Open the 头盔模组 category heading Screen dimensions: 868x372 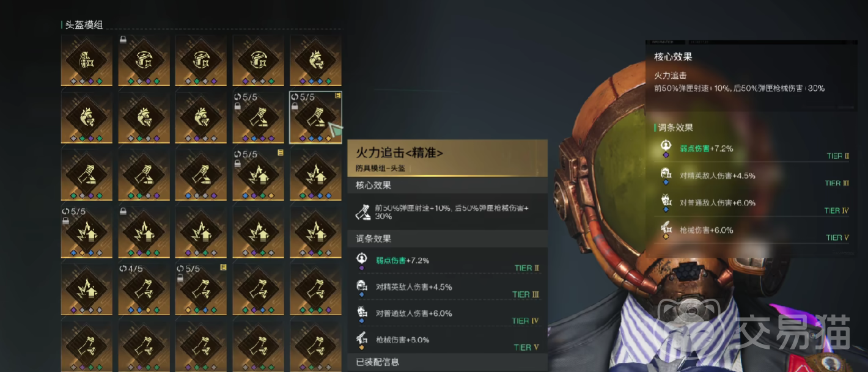pos(84,24)
